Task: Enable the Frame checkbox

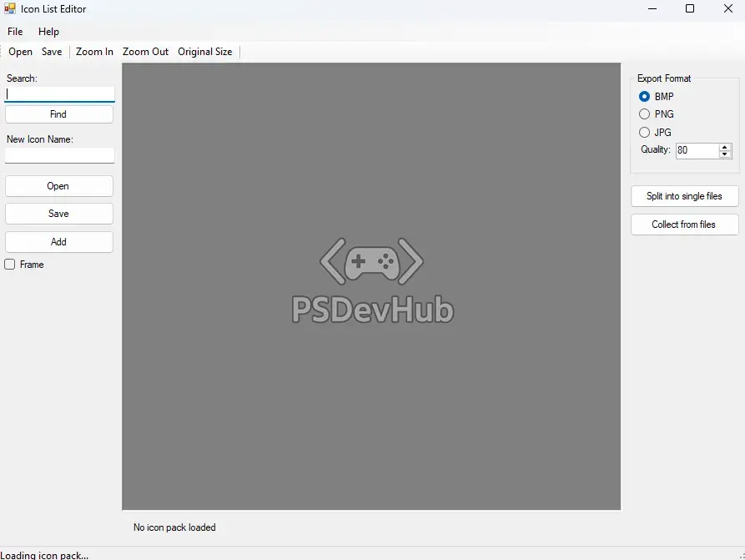Action: point(10,265)
